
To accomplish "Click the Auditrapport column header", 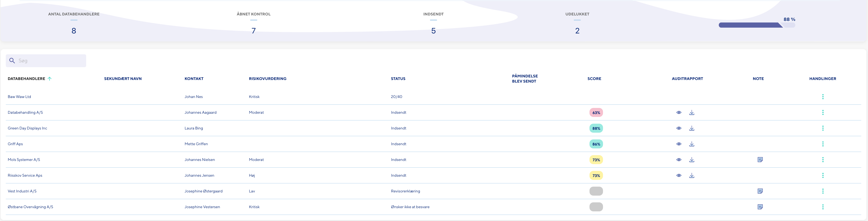I will coord(687,79).
